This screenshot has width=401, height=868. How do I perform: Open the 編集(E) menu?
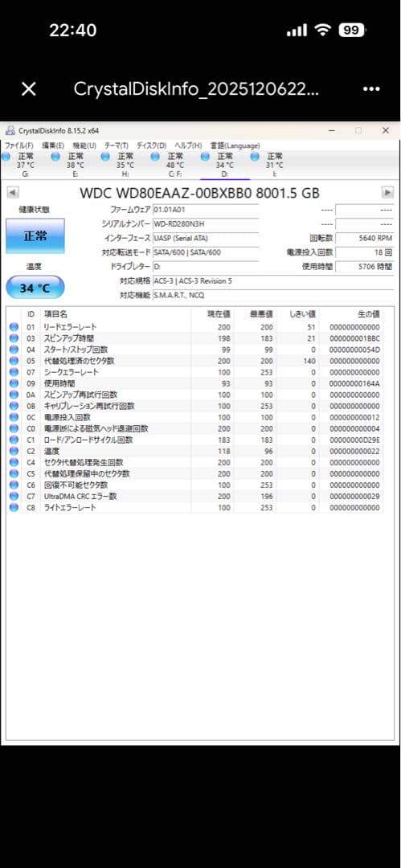(52, 145)
